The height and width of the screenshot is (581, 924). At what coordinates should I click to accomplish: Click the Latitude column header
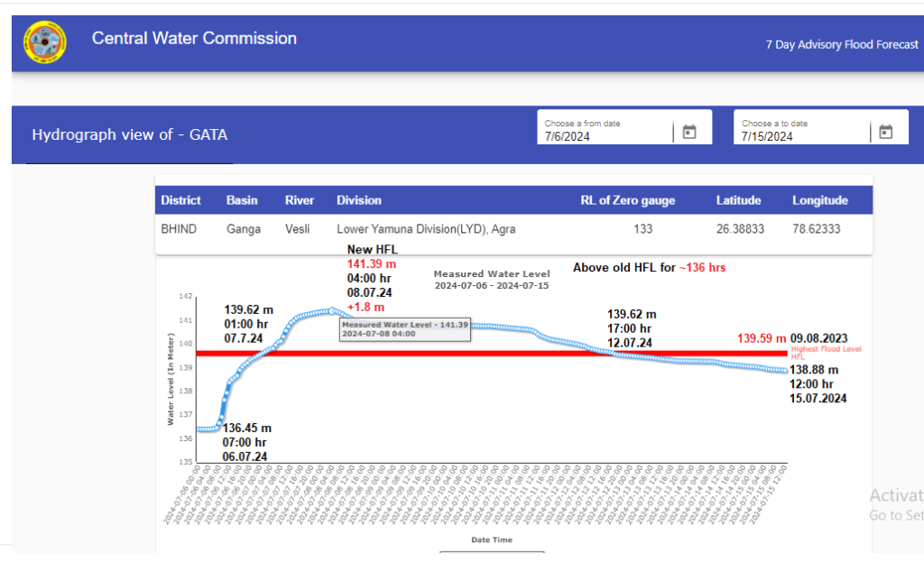coord(738,200)
